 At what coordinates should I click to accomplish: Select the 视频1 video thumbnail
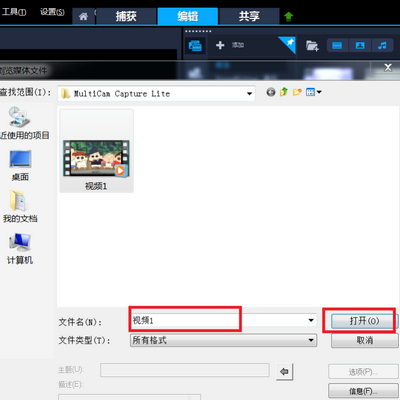pos(96,151)
